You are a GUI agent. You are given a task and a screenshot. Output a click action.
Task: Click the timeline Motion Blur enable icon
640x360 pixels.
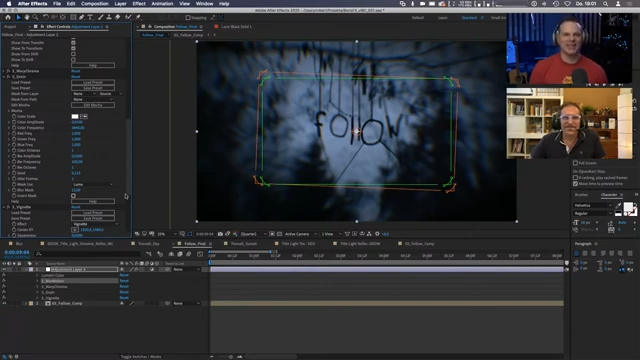[x=189, y=254]
